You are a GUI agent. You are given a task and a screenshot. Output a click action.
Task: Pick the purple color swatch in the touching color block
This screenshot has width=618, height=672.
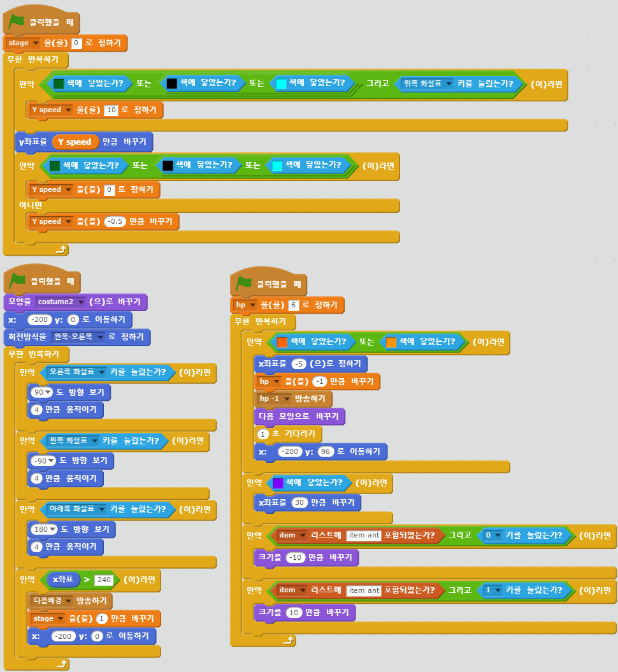pos(278,483)
